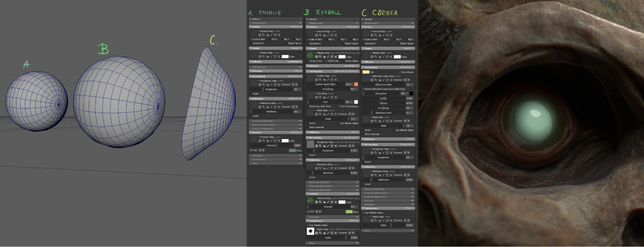Viewport: 644px width, 247px height.
Task: Edit the Albedo Map in Emissive panel
Action: pos(271,57)
